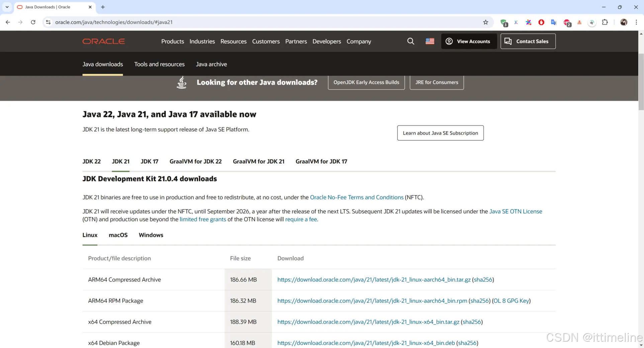Screen dimensions: 644x348
Task: Close the Java Downloads tab
Action: point(90,7)
